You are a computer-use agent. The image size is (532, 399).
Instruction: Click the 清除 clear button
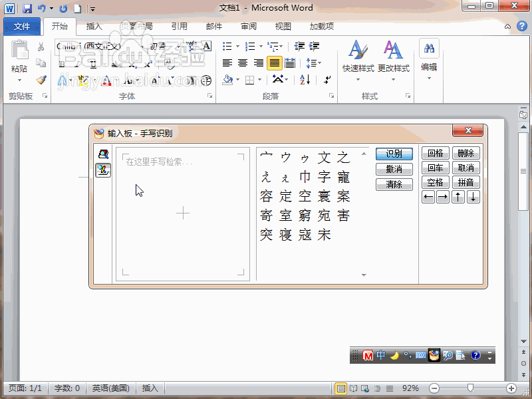point(394,185)
